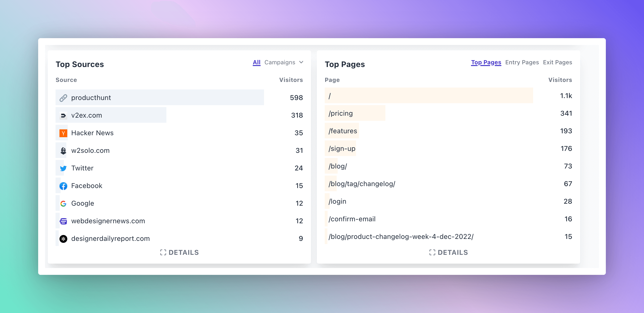Click the Twitter bird icon
Screen dimensions: 644x313
pyautogui.click(x=63, y=168)
